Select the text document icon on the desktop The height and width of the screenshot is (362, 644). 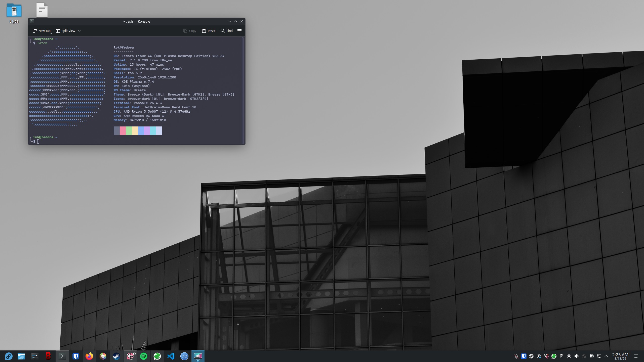point(42,10)
